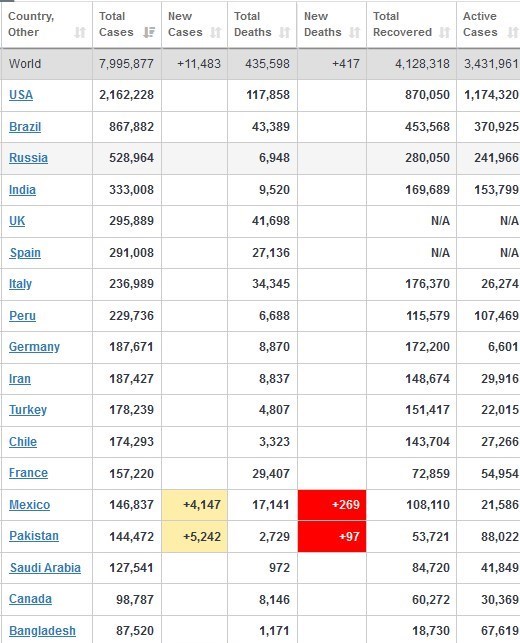Click Total Cases sort icon

(x=149, y=32)
